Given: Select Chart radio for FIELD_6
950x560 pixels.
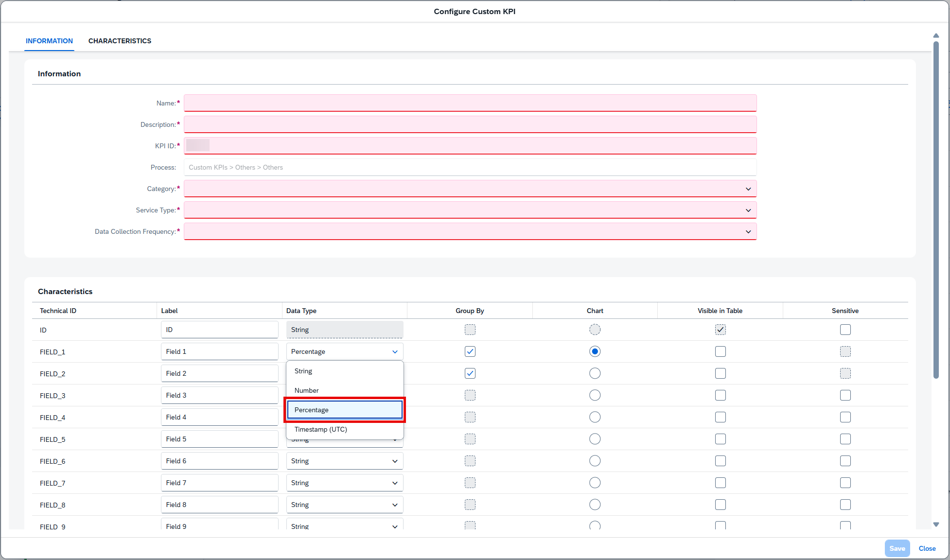Looking at the screenshot, I should coord(595,461).
